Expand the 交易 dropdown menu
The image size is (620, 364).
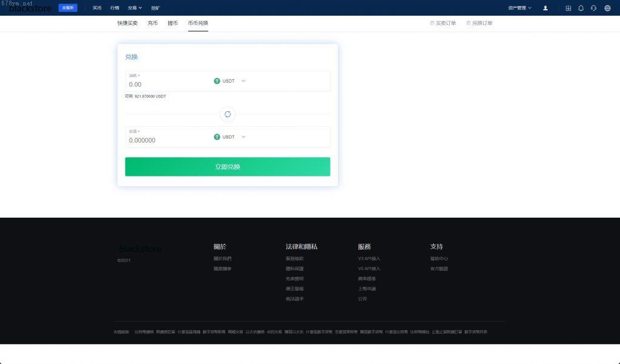(135, 8)
